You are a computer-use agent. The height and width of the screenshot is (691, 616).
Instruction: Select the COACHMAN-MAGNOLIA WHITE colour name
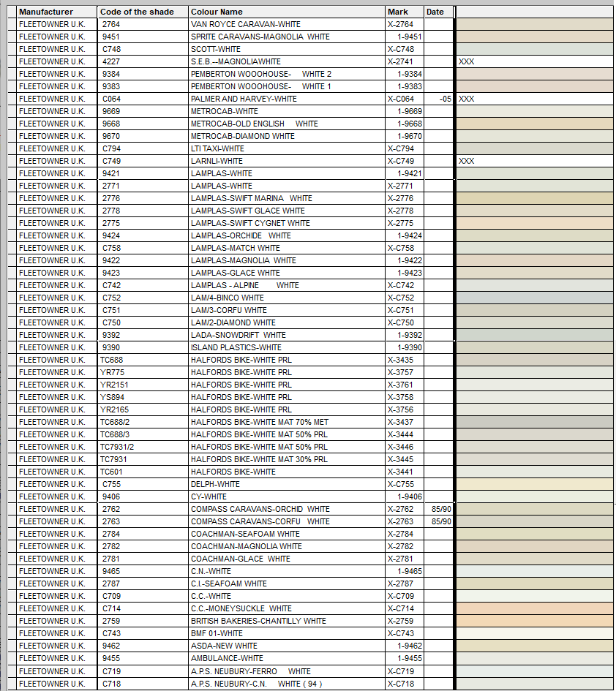click(247, 546)
